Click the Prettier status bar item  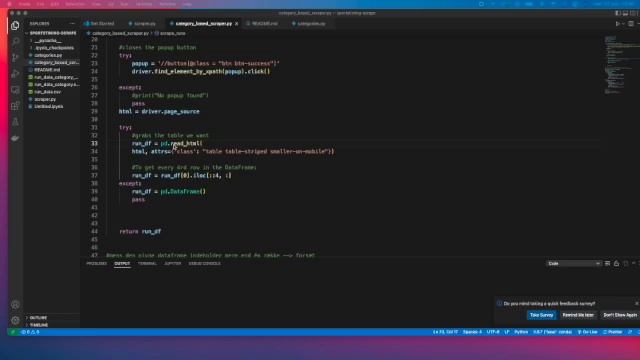[612, 332]
